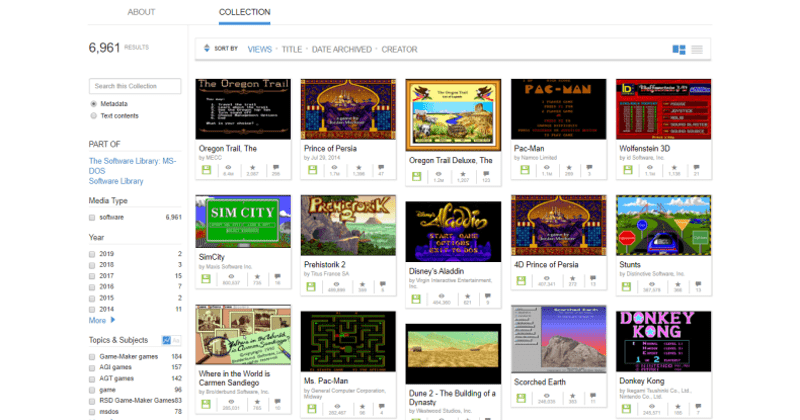Check year 2019 filter box
Viewport: 800px width, 420px height.
click(92, 254)
